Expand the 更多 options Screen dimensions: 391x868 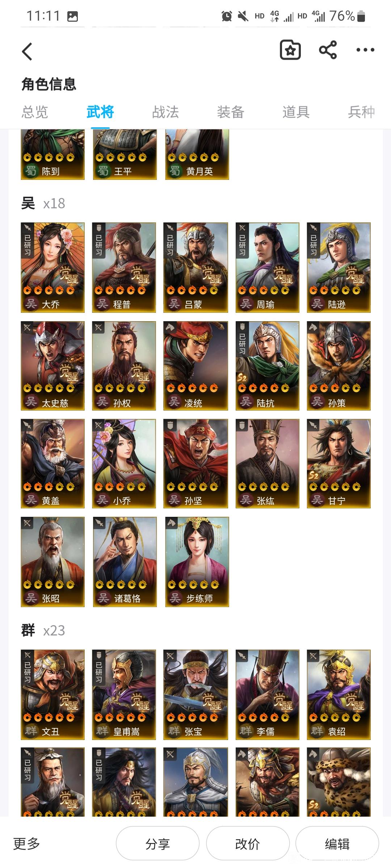coord(26,844)
